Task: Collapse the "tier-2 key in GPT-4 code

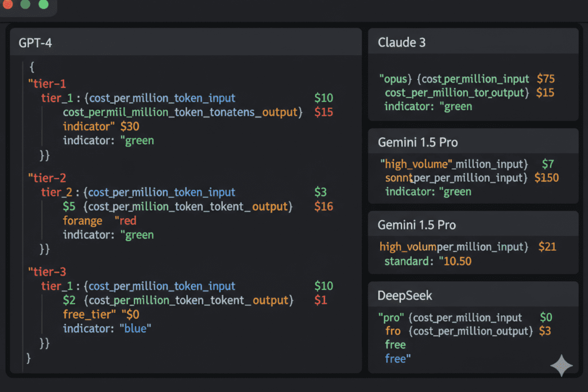Action: point(47,178)
